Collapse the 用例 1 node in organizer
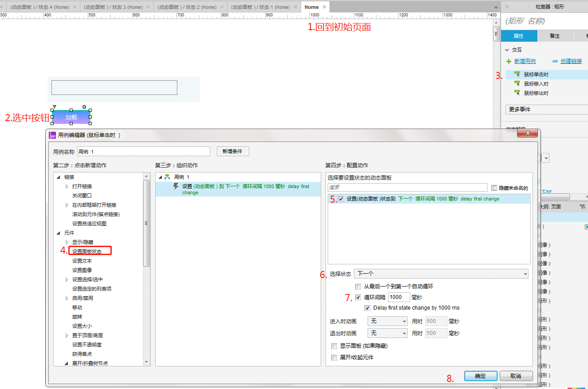 pos(160,177)
